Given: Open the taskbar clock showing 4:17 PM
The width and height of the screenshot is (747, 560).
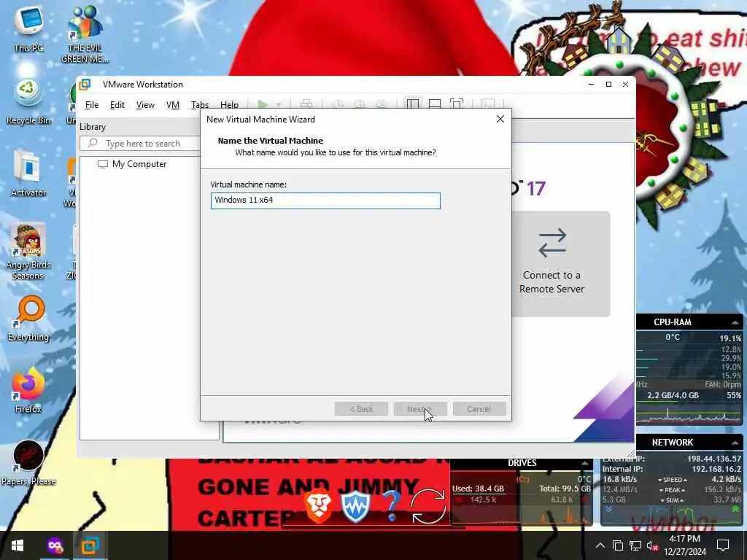Looking at the screenshot, I should [685, 545].
